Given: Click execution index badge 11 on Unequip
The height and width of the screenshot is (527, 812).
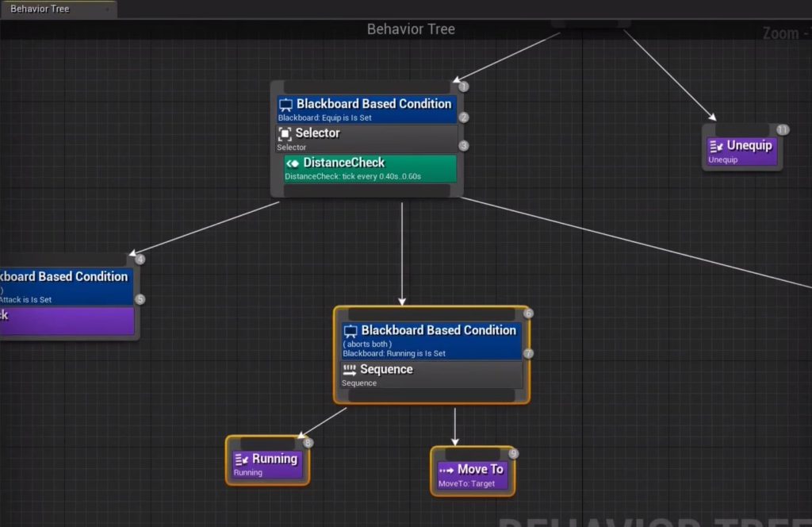Looking at the screenshot, I should tap(783, 129).
